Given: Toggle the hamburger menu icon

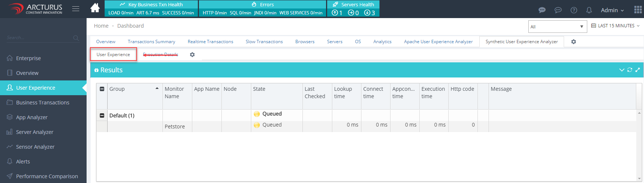Looking at the screenshot, I should click(x=76, y=8).
